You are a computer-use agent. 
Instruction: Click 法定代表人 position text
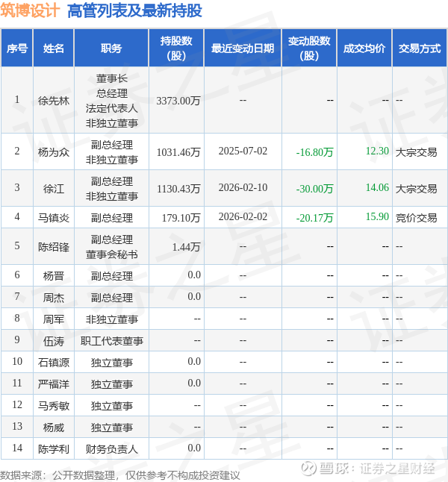click(111, 108)
